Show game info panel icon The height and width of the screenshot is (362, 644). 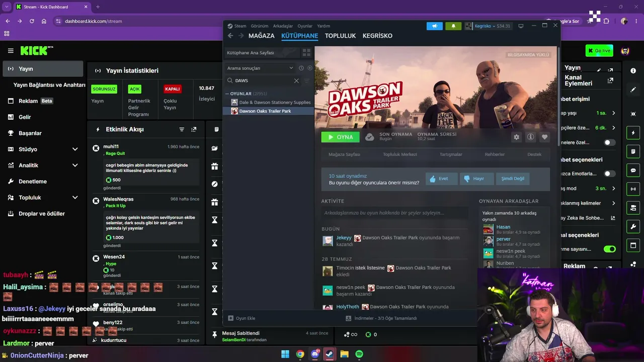530,137
